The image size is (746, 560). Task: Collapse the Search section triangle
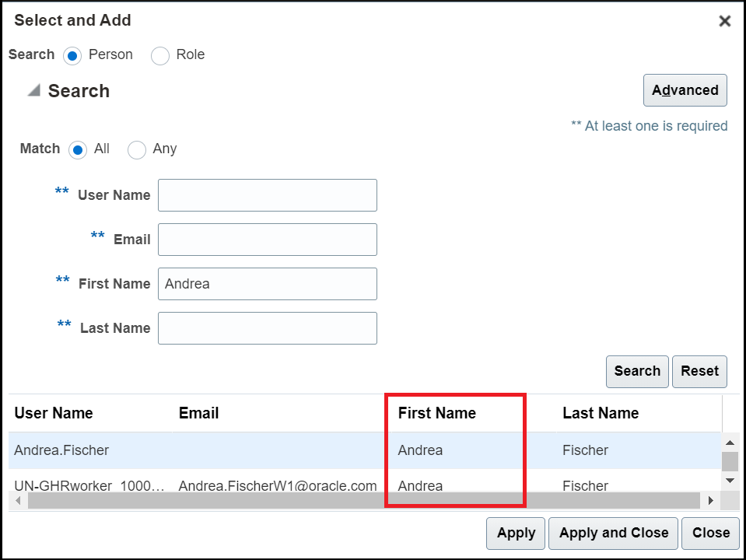click(33, 90)
